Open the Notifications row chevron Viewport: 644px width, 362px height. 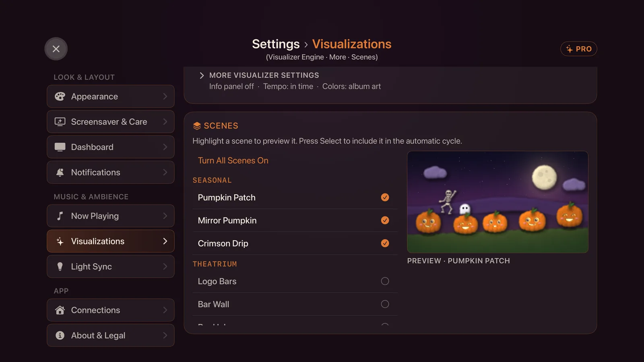165,173
